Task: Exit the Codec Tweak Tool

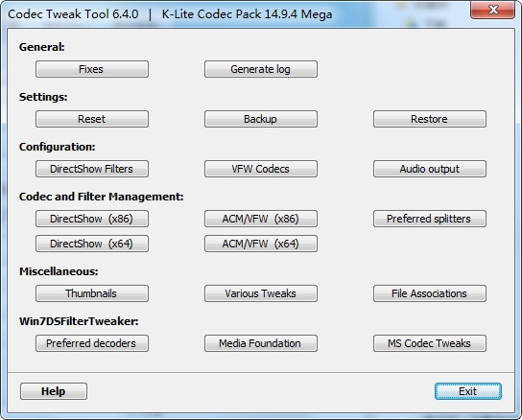Action: [x=467, y=391]
